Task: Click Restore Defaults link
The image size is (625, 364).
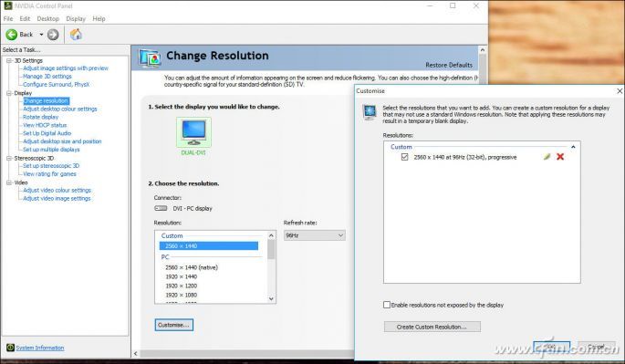Action: point(449,65)
